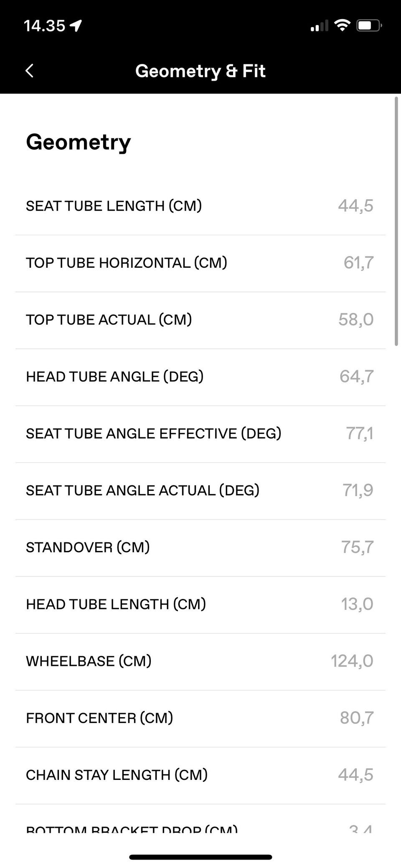Click the vertical scrollbar indicator
Viewport: 401px width, 868px height.
click(x=396, y=221)
